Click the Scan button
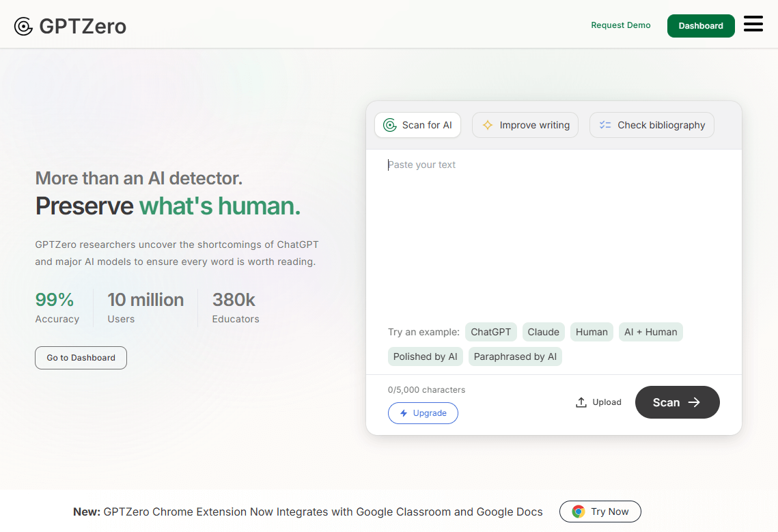 click(678, 402)
